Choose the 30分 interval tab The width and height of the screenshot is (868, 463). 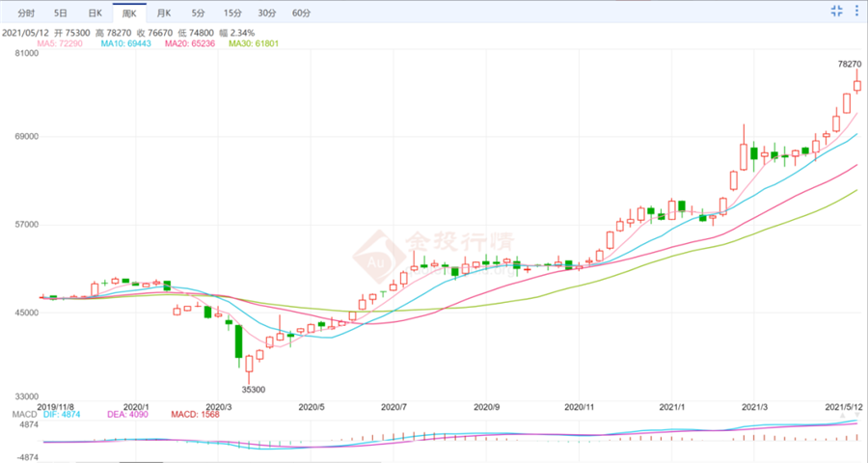[266, 14]
